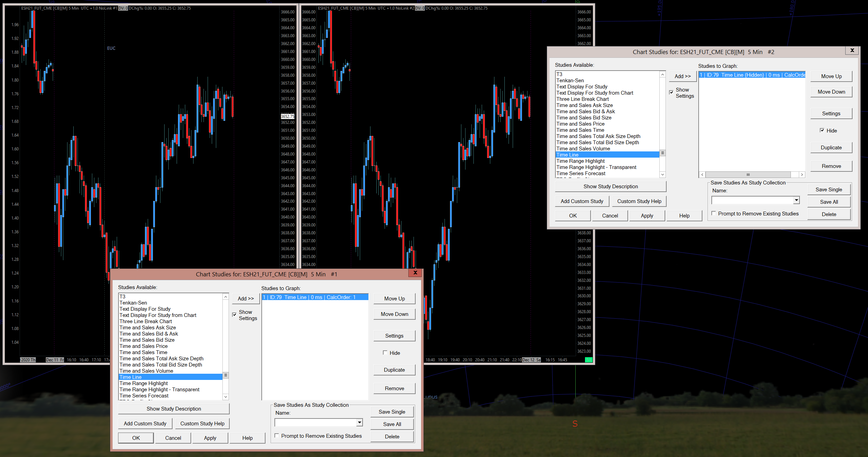
Task: Toggle Show Settings in chart #1 dialog
Action: (234, 315)
